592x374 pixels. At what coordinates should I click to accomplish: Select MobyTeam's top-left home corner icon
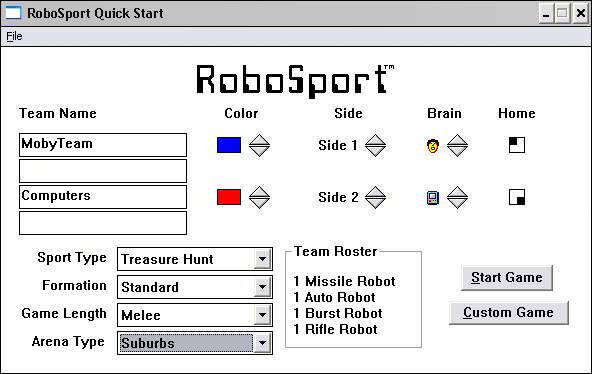tap(516, 145)
